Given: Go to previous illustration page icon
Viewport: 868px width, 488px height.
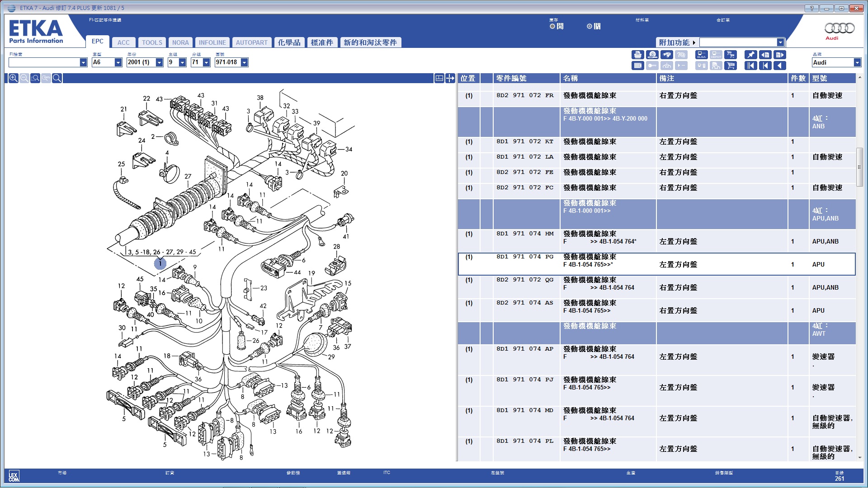Looking at the screenshot, I should coord(765,55).
